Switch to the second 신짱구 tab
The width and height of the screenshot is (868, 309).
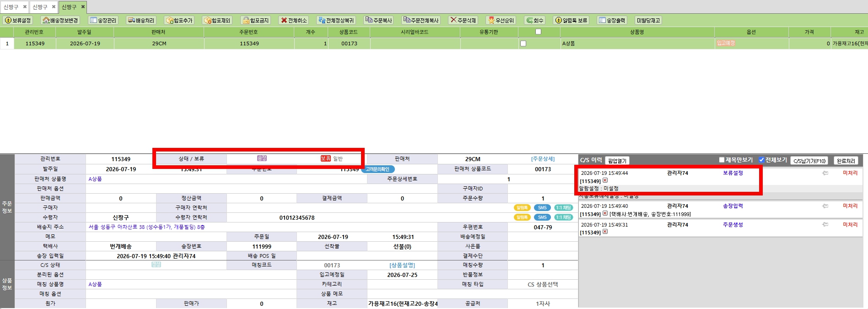point(40,7)
